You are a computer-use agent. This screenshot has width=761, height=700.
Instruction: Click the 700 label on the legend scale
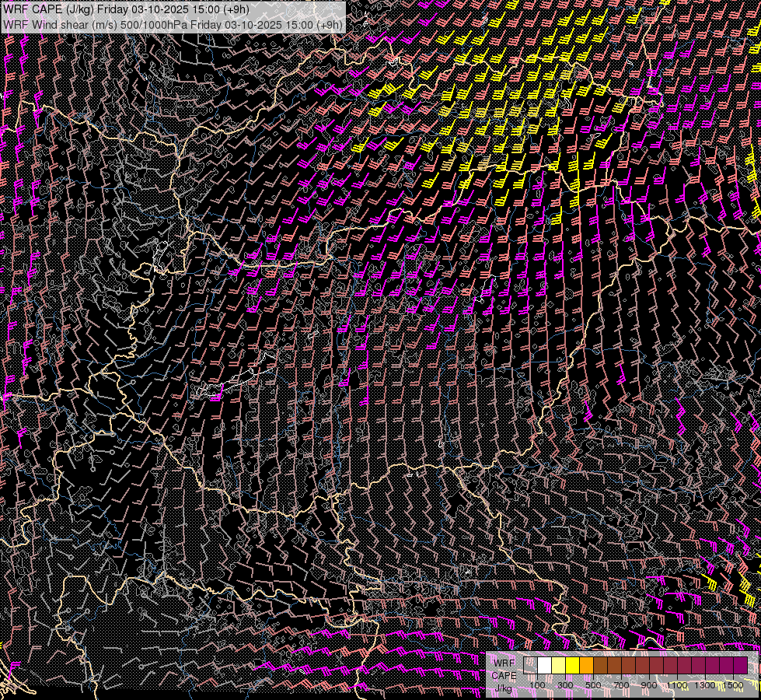621,685
